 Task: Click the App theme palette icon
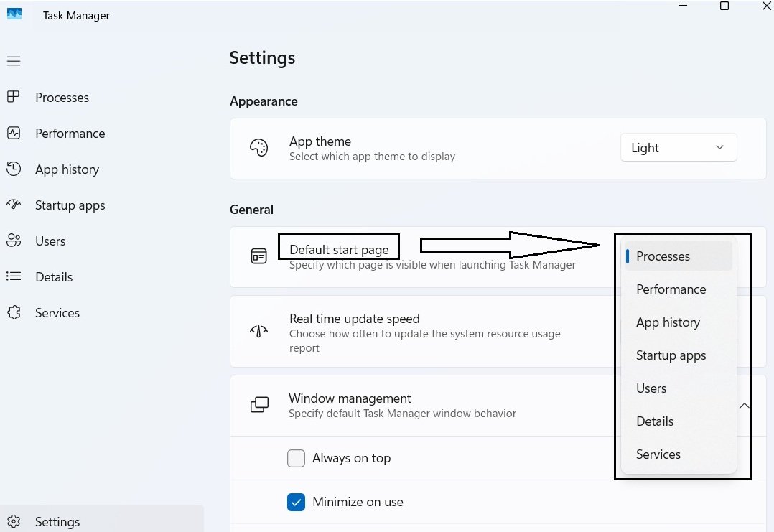click(258, 148)
